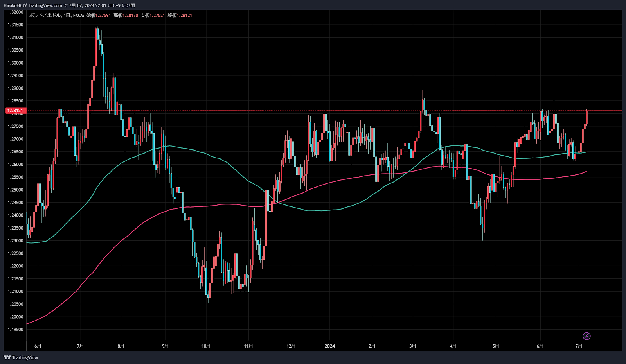Image resolution: width=626 pixels, height=364 pixels.
Task: Click the 始値1.27591 open value
Action: (99, 16)
